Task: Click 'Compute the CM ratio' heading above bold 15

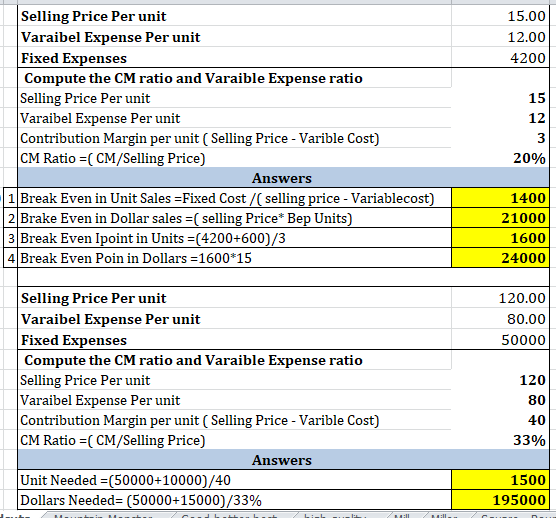Action: [193, 78]
